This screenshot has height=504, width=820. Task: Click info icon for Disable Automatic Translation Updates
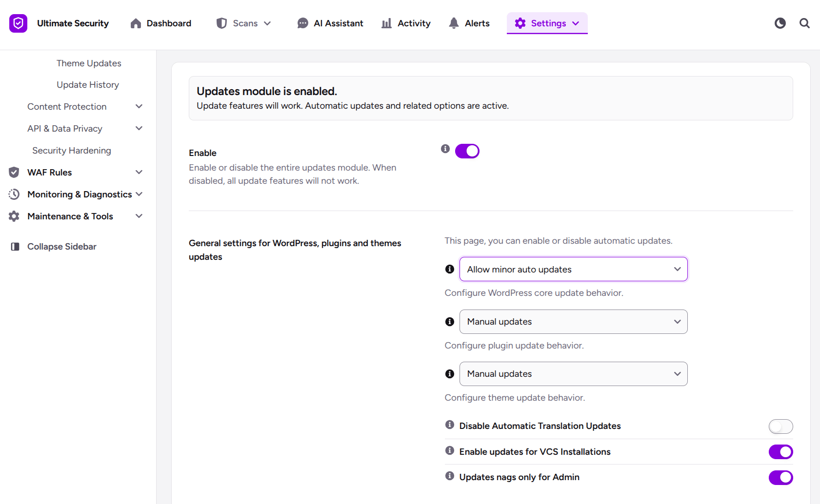[x=450, y=425]
